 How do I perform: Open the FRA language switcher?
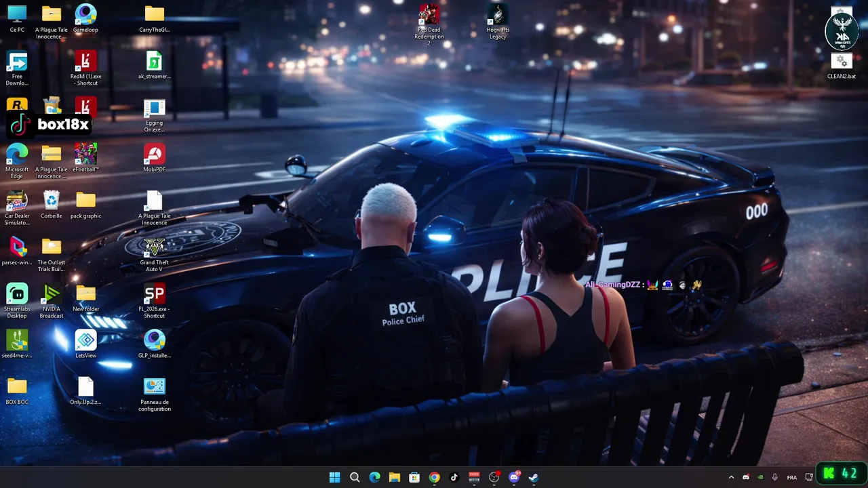click(792, 477)
